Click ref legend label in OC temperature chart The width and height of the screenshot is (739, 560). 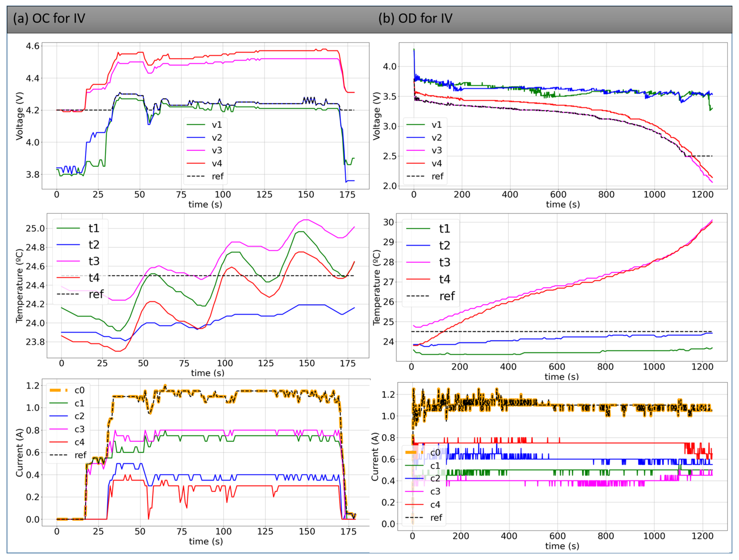[x=96, y=294]
